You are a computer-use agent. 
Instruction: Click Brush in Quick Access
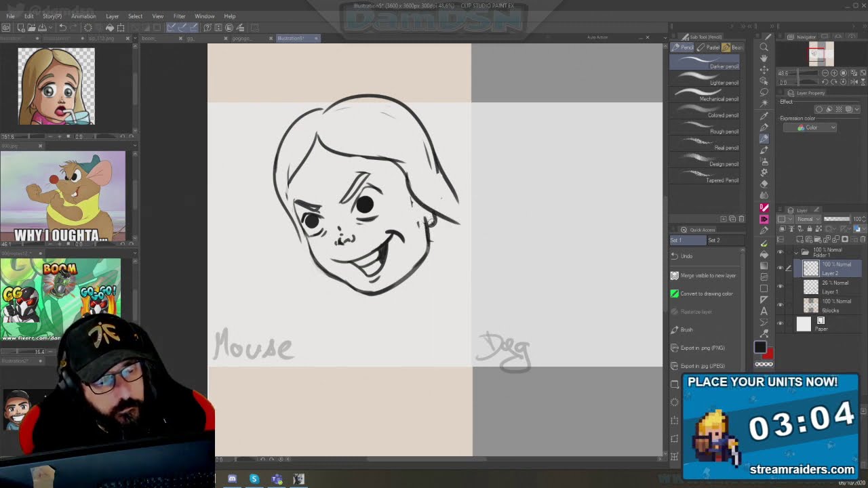pos(706,329)
